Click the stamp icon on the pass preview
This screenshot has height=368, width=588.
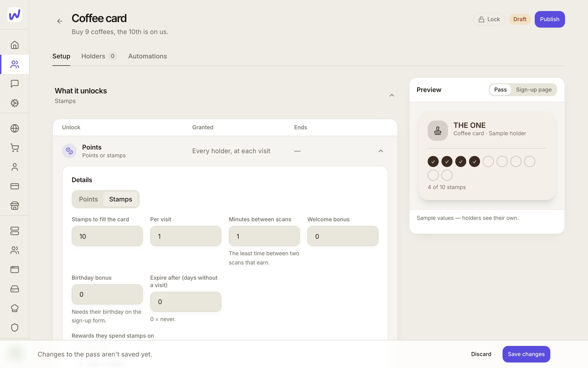438,130
